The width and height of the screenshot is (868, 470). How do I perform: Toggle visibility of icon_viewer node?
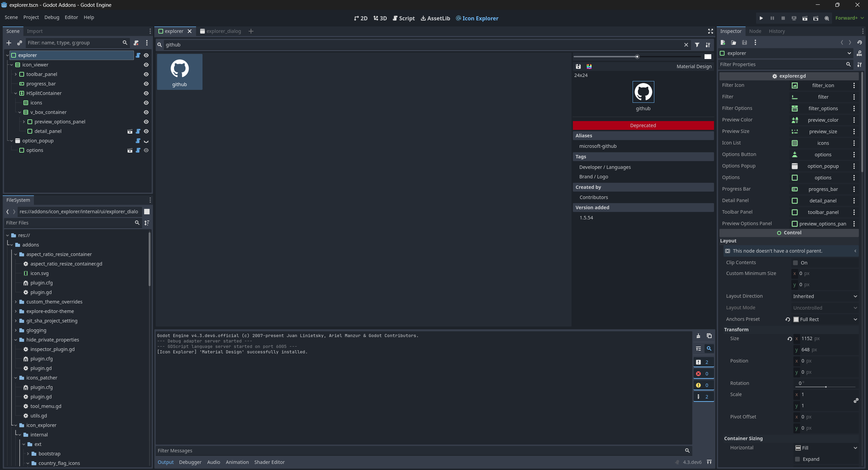click(x=146, y=64)
